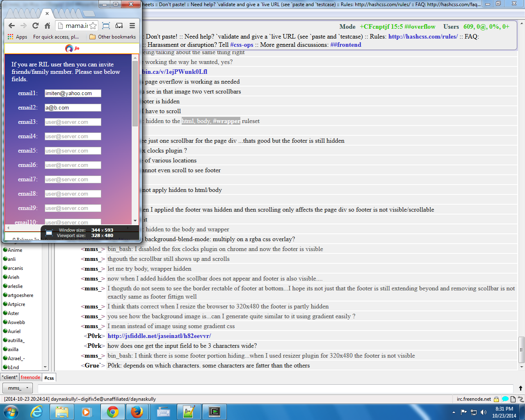The height and width of the screenshot is (420, 525).
Task: Click the up arrow beside message input
Action: point(520,388)
